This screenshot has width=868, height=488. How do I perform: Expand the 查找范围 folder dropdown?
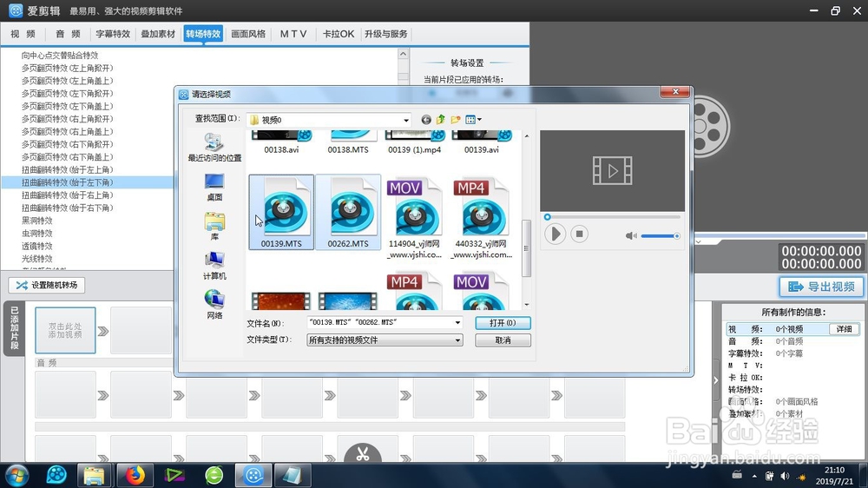point(405,120)
